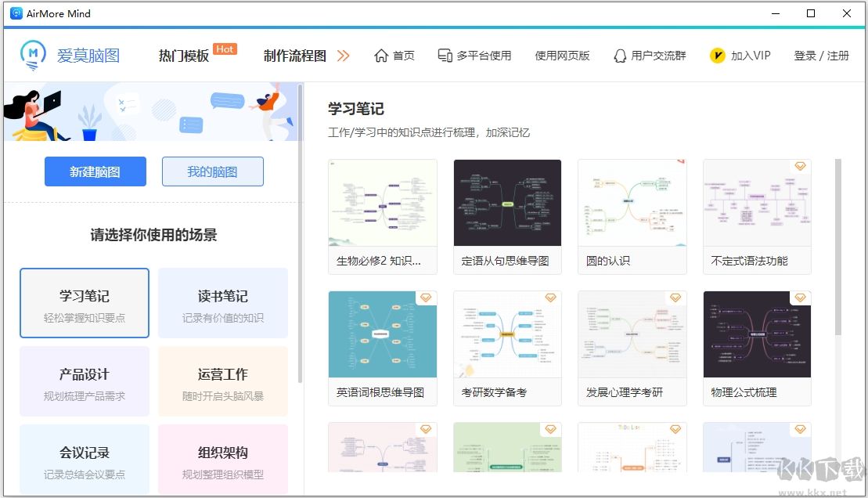Click the yellow VIP badge icon
The image size is (868, 498).
pos(718,56)
